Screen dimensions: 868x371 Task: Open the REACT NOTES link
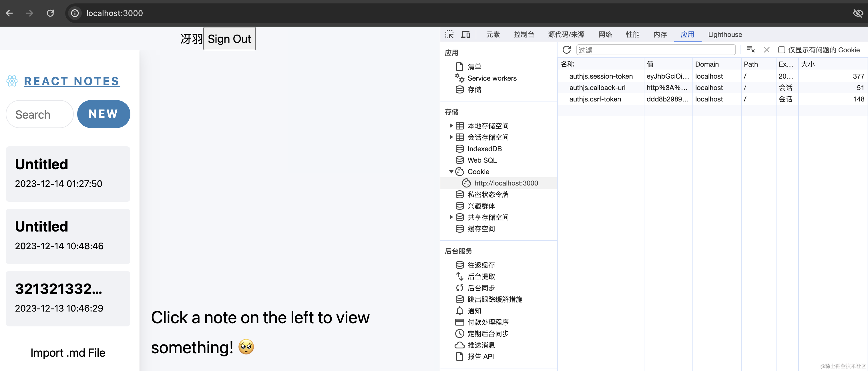(x=72, y=81)
